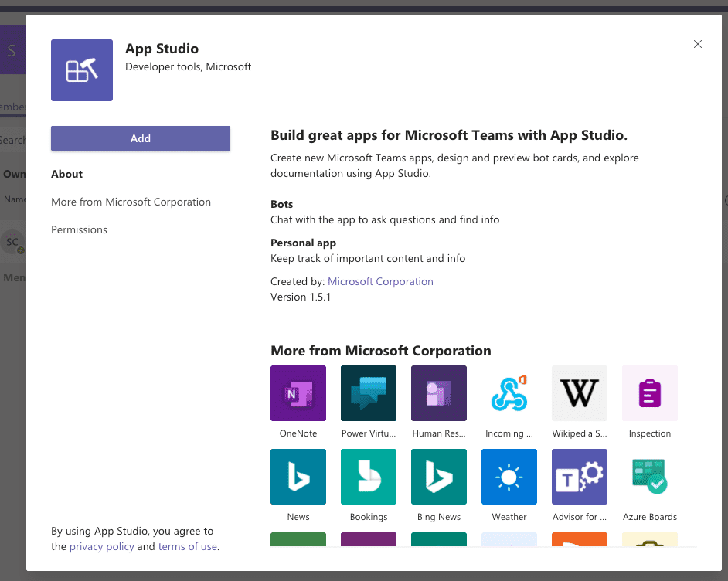Click the More from Microsoft Corporation heading
728x581 pixels.
pos(381,350)
